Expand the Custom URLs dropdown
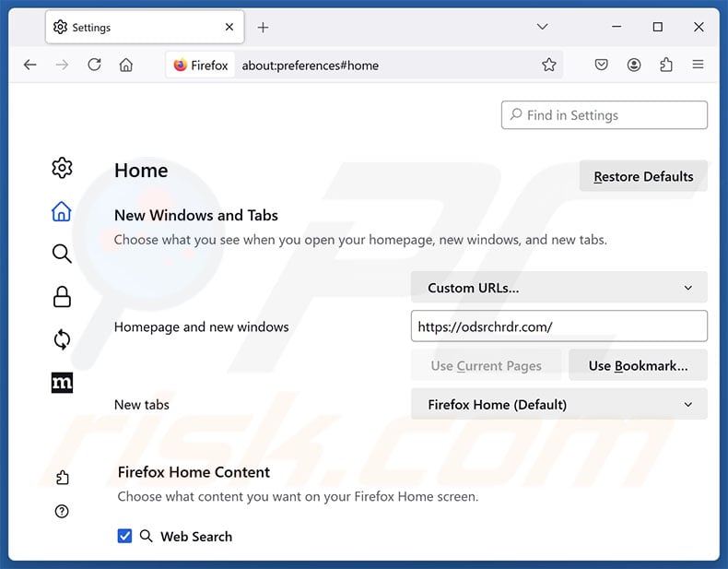The image size is (728, 569). (559, 288)
